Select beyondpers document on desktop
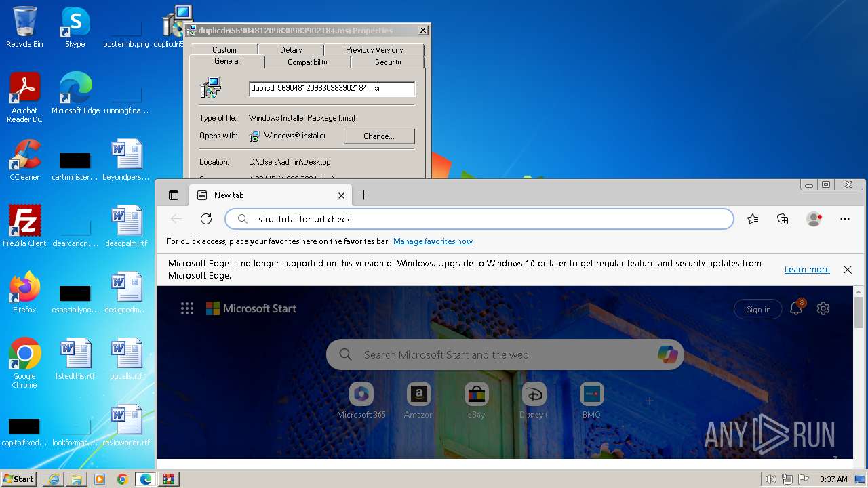 point(126,160)
